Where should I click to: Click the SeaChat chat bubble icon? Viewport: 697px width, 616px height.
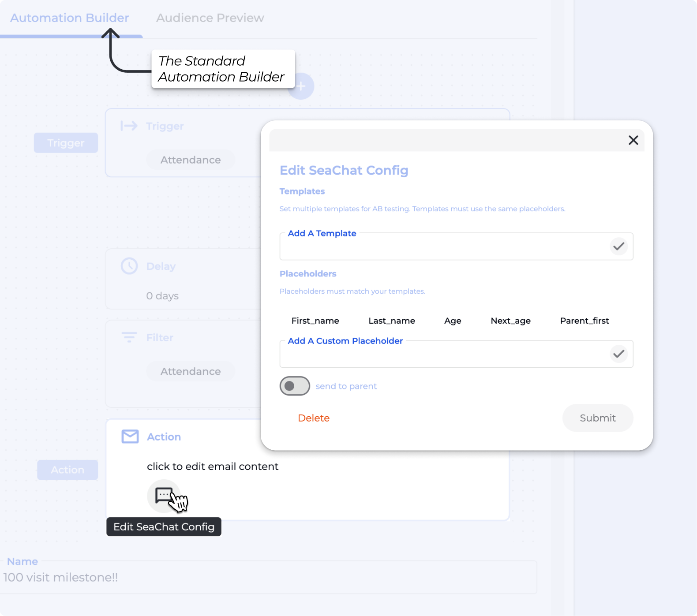click(164, 496)
